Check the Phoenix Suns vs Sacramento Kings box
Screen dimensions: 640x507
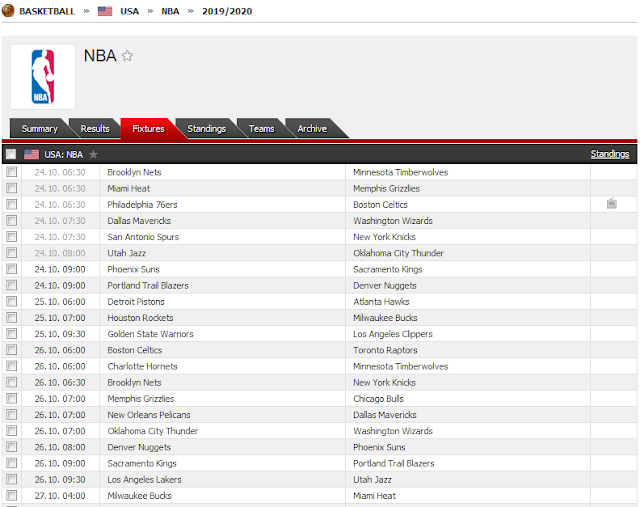pos(11,269)
